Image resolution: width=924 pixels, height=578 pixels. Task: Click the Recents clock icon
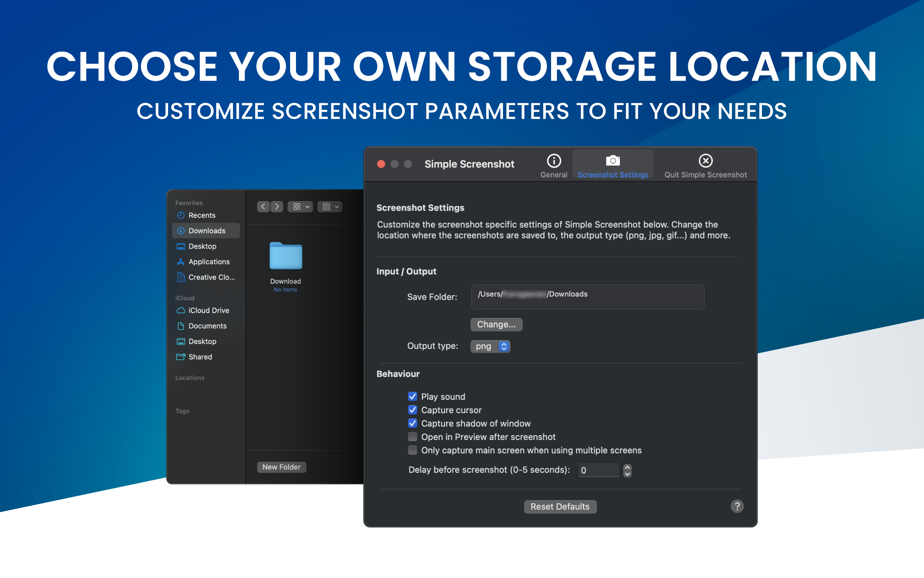(181, 215)
